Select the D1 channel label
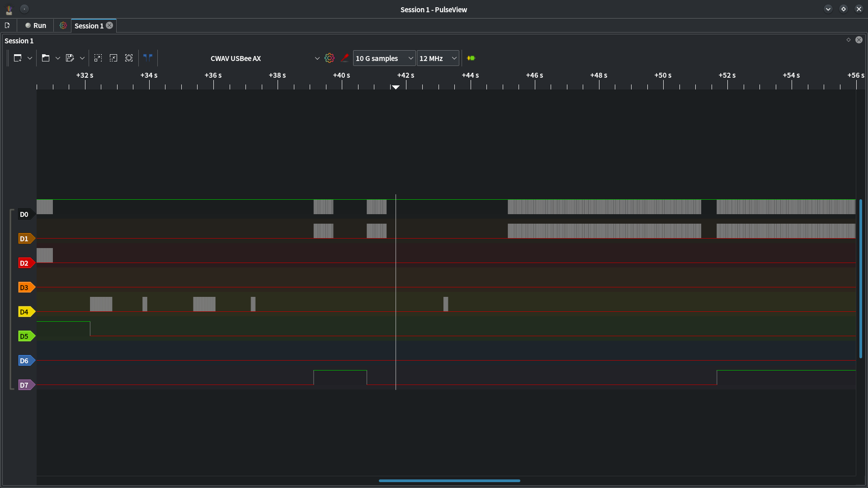 [26, 239]
